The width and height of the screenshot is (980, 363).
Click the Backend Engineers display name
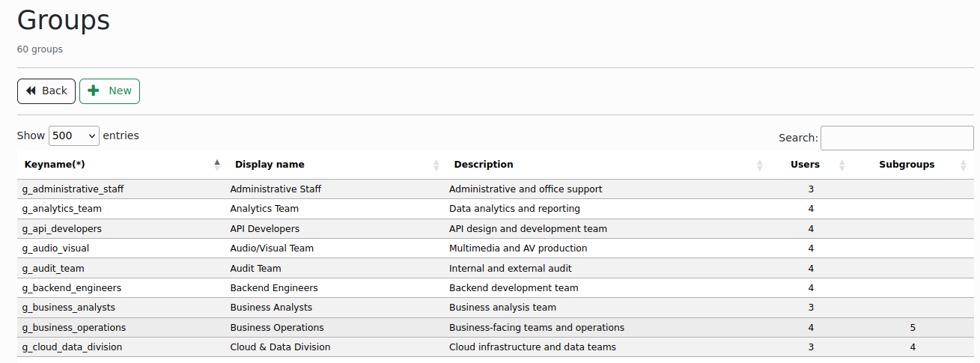pyautogui.click(x=274, y=288)
